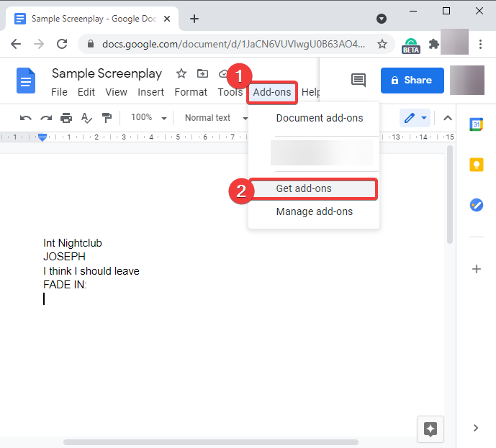Select the Paint format roller icon

[107, 118]
